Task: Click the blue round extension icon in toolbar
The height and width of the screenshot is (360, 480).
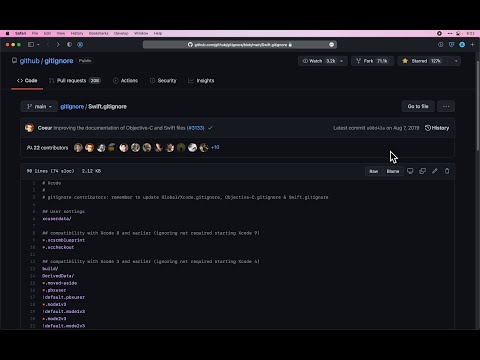Action: click(x=80, y=44)
